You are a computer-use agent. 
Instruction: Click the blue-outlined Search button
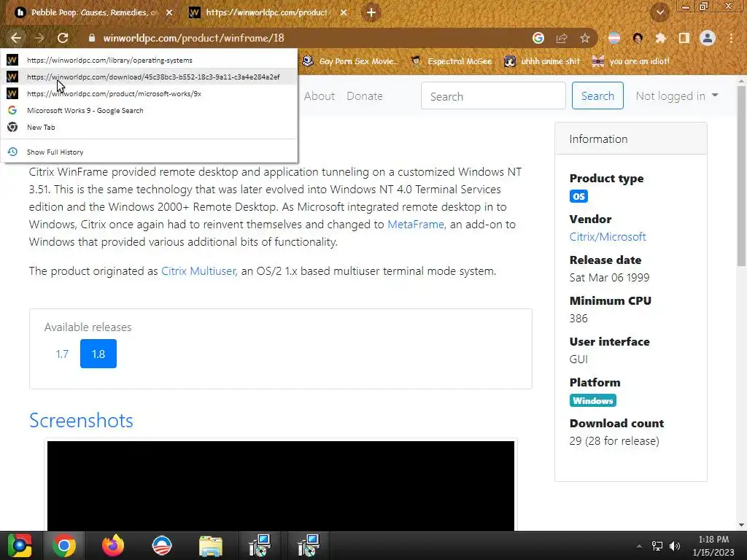[x=597, y=96]
